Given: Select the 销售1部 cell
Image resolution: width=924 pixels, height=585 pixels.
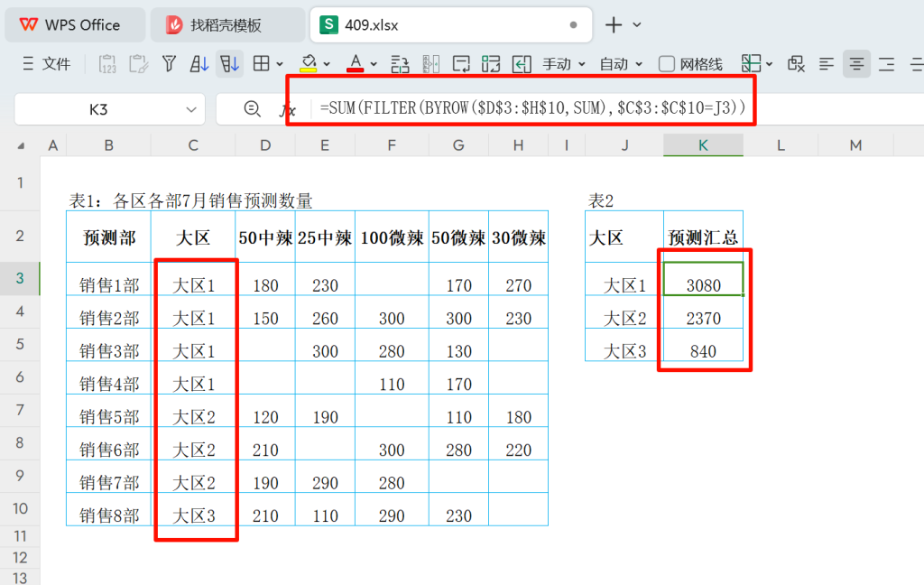Looking at the screenshot, I should [x=109, y=279].
